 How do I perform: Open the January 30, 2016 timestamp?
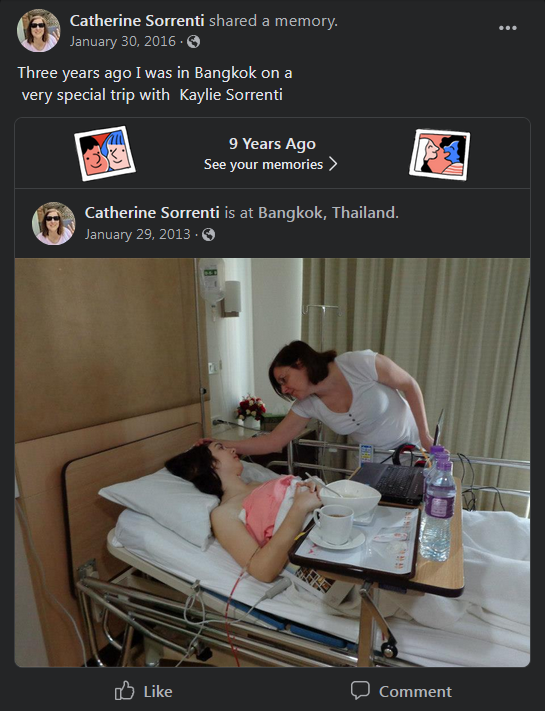122,42
